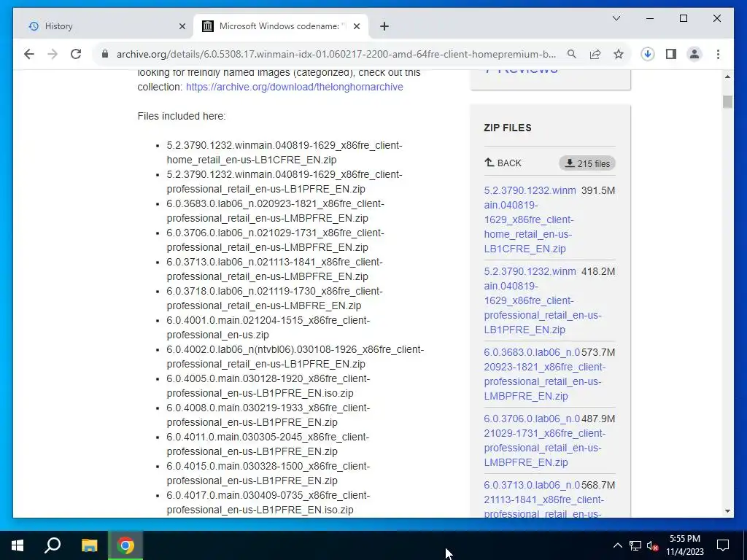This screenshot has height=560, width=747.
Task: Click list entry 6.0.4001.0.main.021204-1515
Action: pos(268,327)
